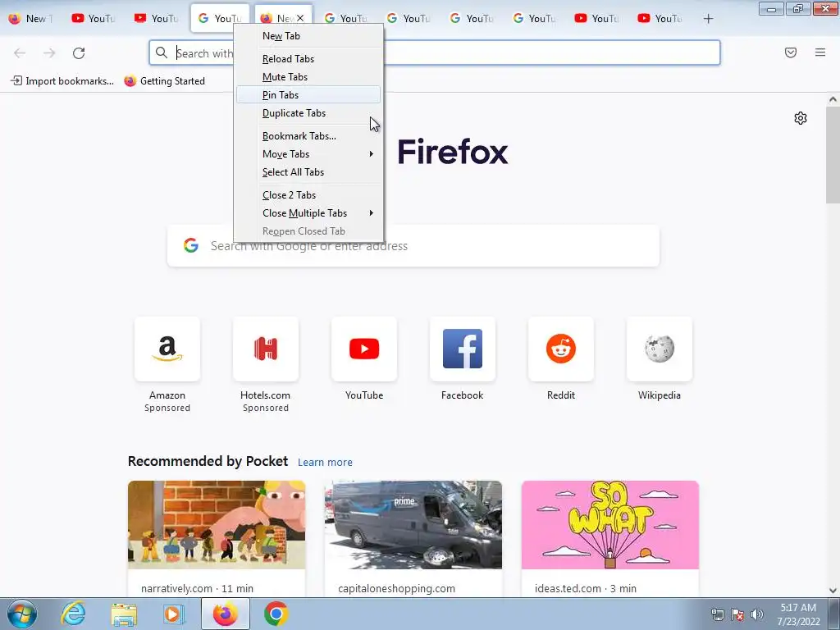Click the Windows Start button
840x630 pixels.
tap(21, 614)
